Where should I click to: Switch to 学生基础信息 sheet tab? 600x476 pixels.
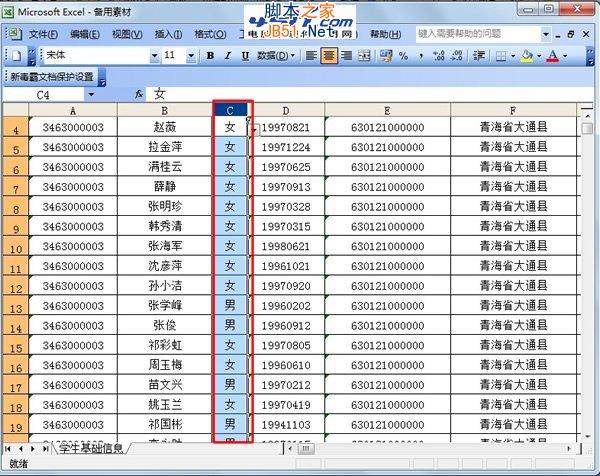pyautogui.click(x=91, y=448)
